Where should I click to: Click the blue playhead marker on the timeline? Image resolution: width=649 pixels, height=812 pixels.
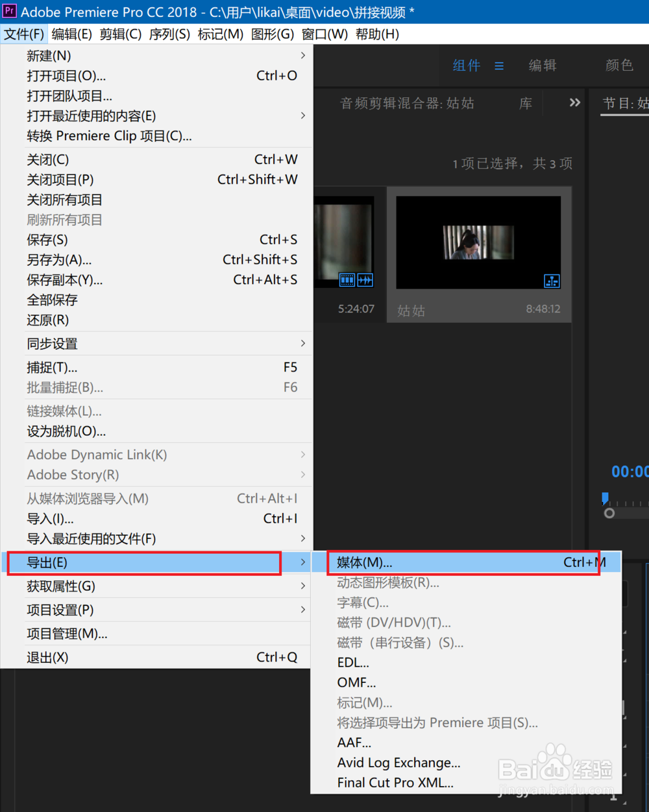point(605,498)
